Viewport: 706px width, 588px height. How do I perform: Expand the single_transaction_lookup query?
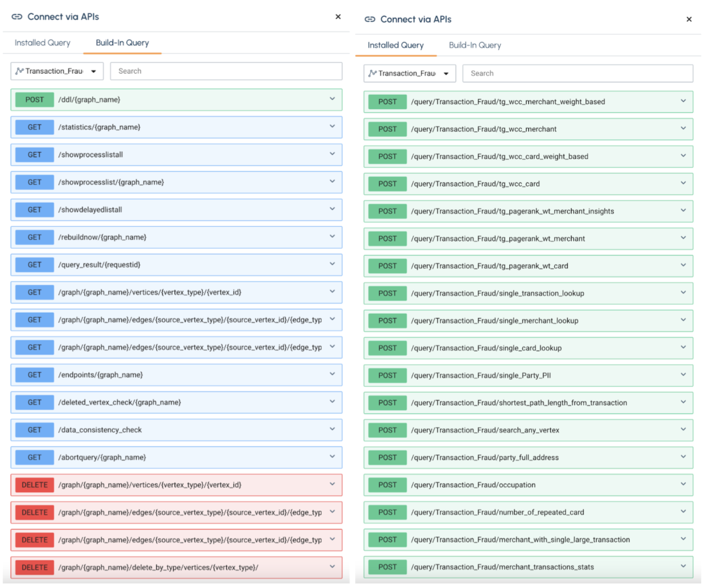pyautogui.click(x=683, y=293)
